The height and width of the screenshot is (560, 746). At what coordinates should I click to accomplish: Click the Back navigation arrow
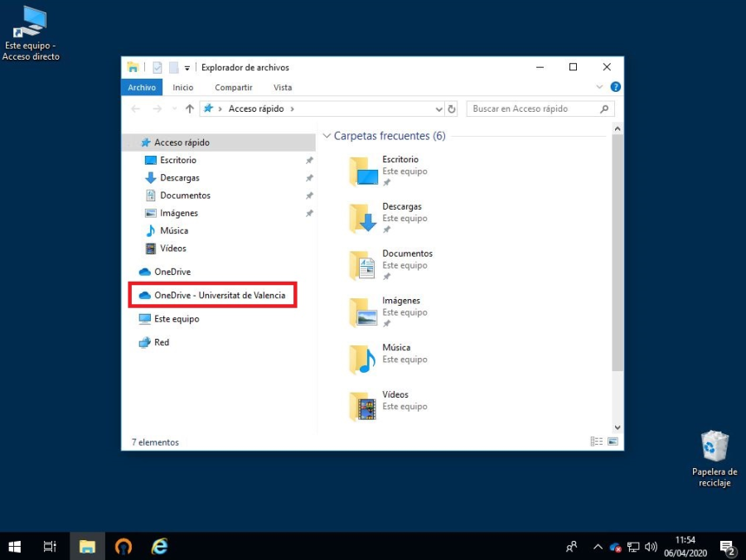(x=136, y=109)
